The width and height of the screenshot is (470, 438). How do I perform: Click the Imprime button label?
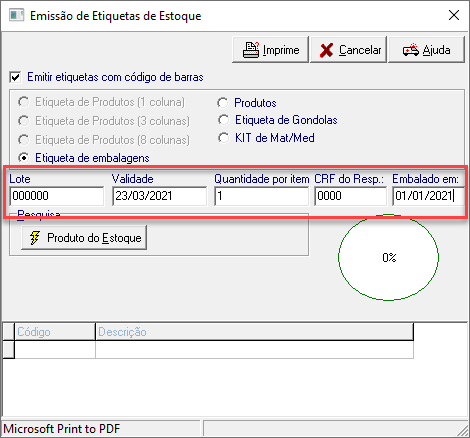click(281, 50)
